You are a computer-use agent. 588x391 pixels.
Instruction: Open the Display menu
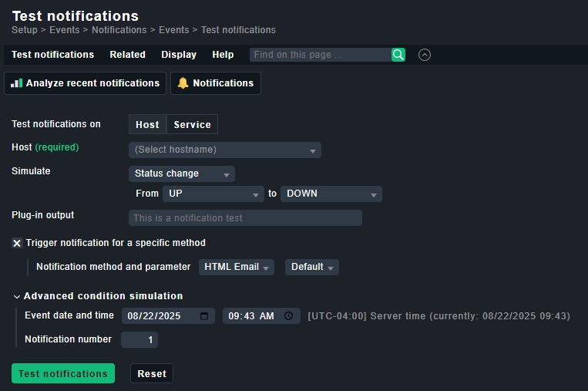click(179, 55)
